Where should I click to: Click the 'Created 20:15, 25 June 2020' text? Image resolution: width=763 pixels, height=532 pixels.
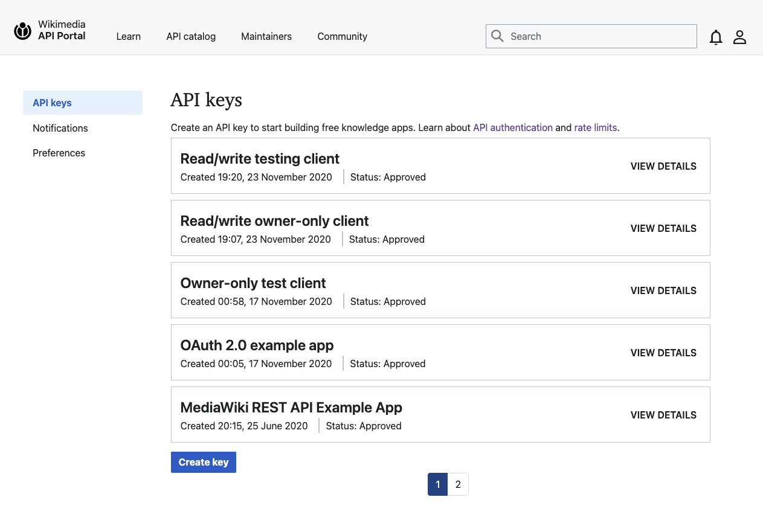(x=244, y=426)
